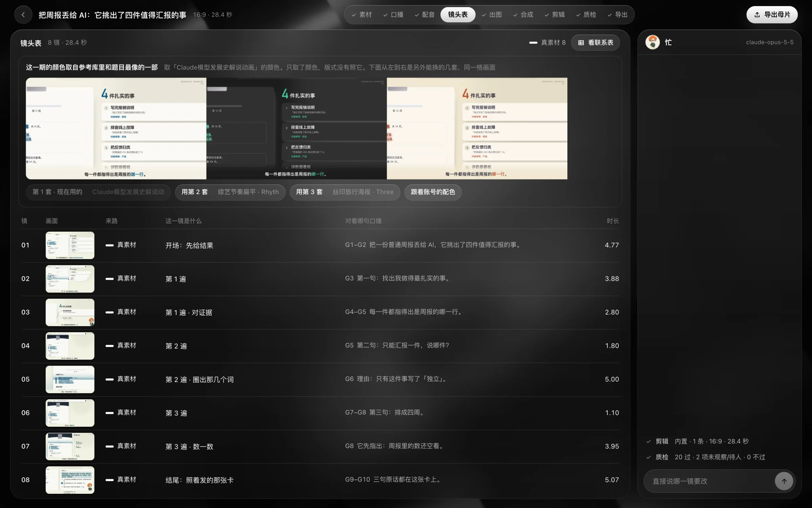Open the 剪辑 step tab
Screen dimensions: 812x508
(555, 15)
